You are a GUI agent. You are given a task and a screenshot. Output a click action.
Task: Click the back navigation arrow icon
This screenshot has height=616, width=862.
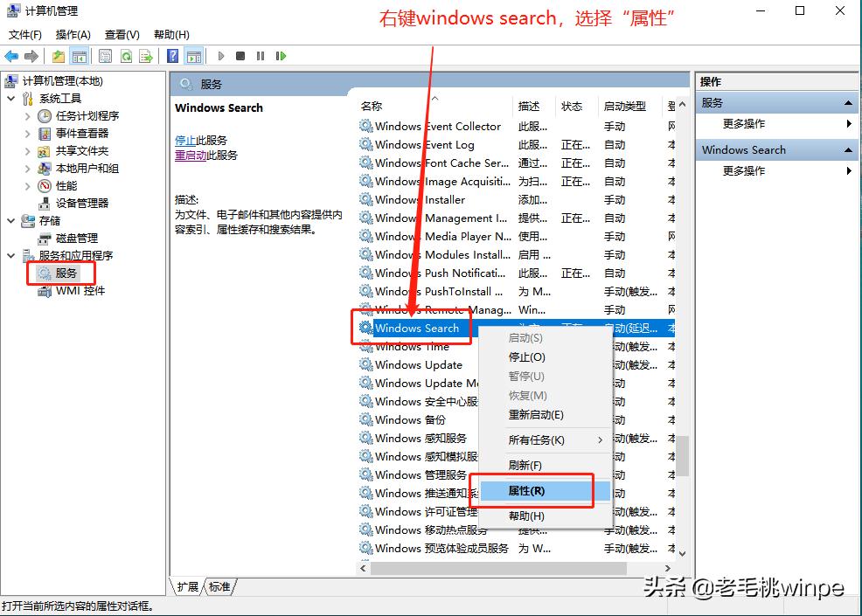(x=10, y=55)
